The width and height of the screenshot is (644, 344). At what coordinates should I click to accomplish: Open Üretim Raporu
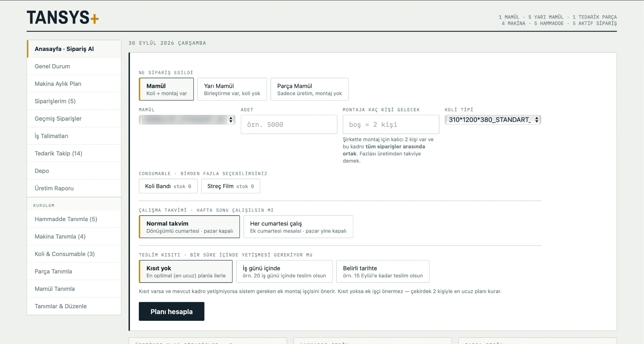point(74,188)
